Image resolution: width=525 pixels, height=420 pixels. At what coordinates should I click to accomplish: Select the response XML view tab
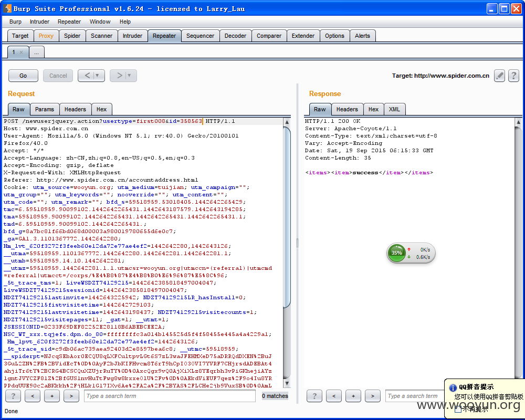394,110
